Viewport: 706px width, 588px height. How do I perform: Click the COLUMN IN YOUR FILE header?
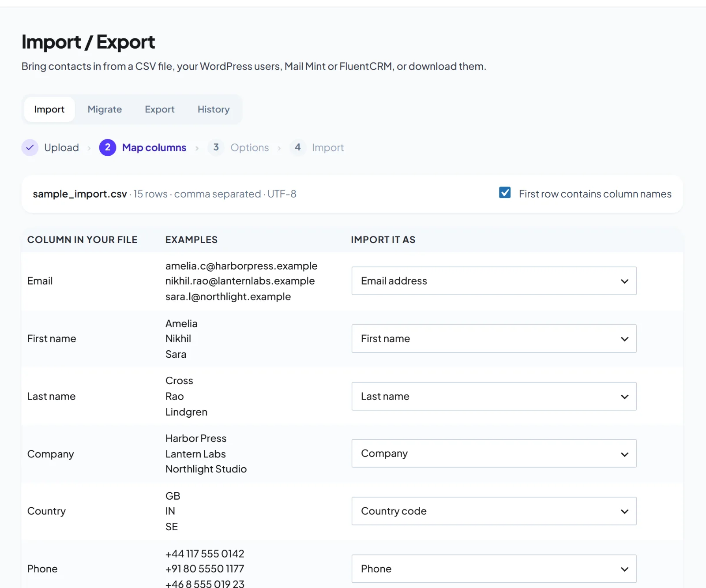click(83, 240)
